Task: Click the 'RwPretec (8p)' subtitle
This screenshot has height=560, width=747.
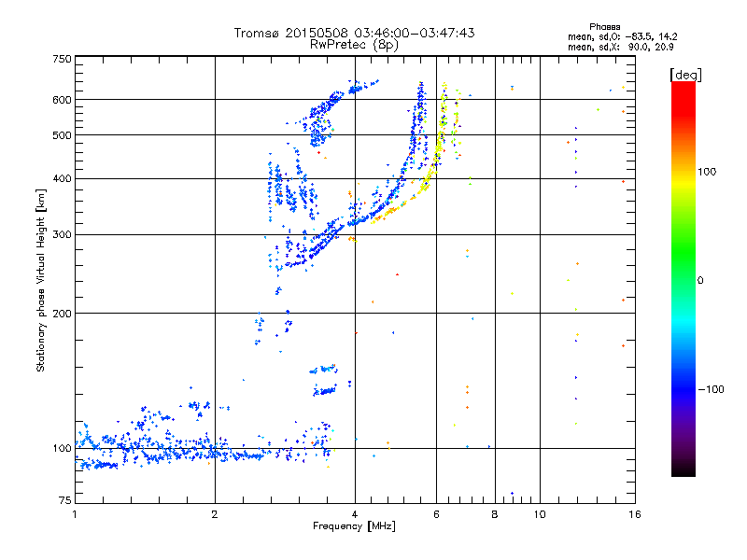Action: [x=354, y=45]
